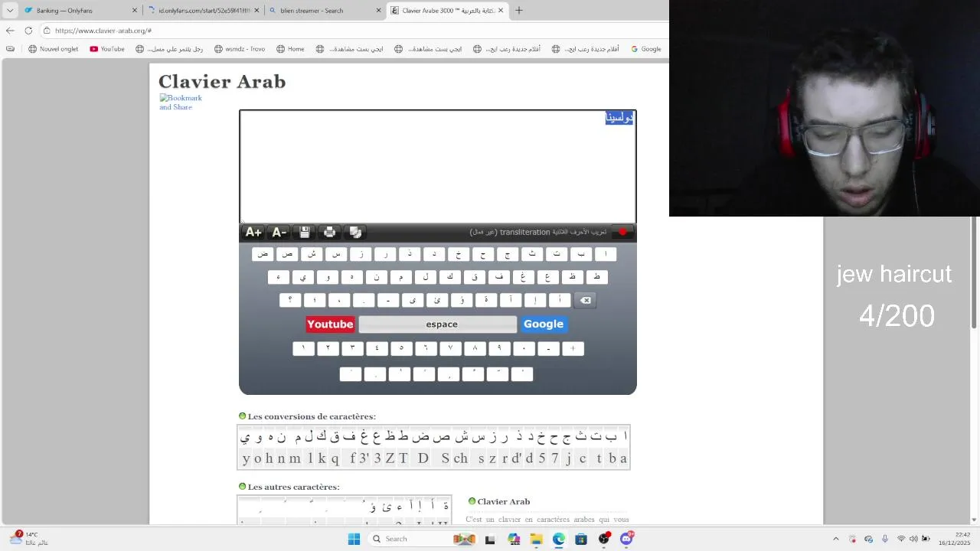Open Microsoft Edge from taskbar
The height and width of the screenshot is (551, 980).
559,539
